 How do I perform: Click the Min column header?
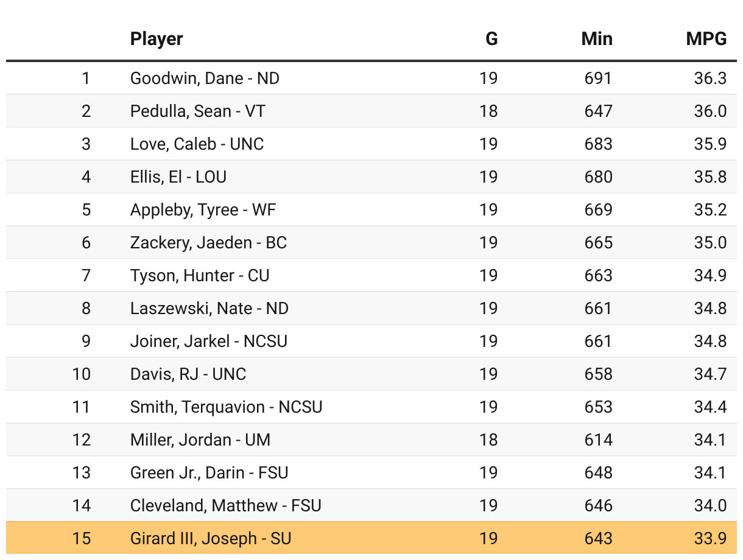point(596,39)
